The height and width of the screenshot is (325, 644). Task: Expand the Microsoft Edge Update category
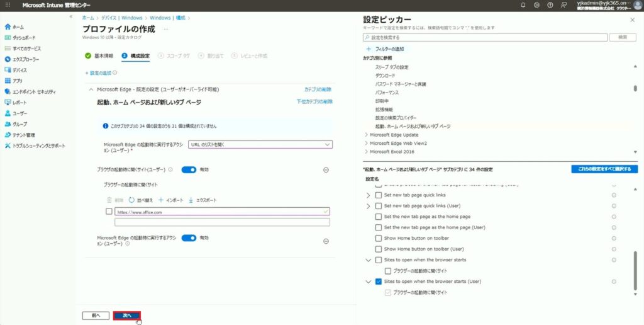click(367, 135)
